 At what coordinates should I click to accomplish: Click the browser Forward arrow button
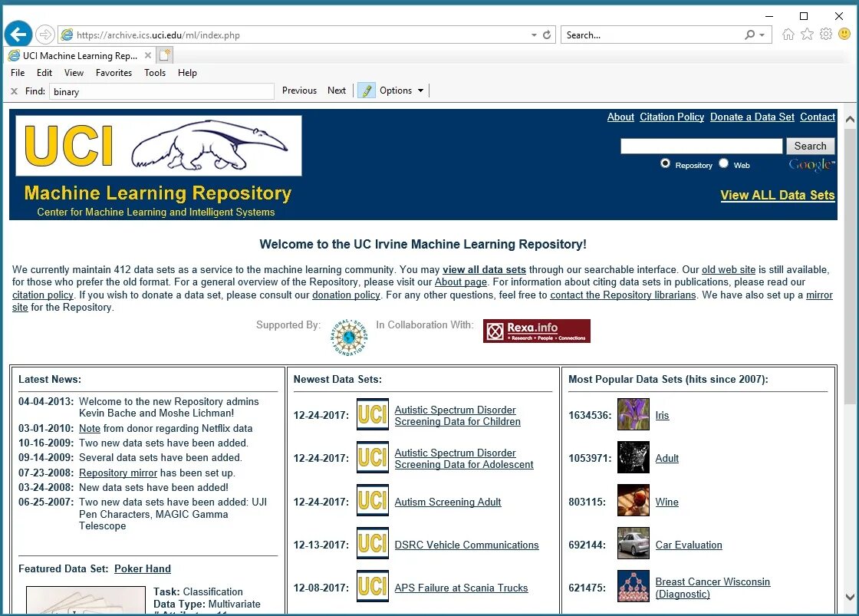coord(45,35)
